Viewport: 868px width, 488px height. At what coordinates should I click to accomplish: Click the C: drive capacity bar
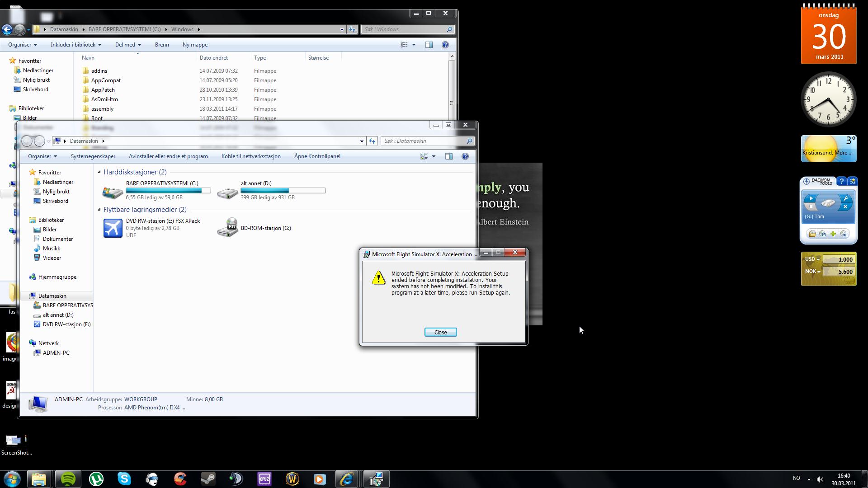(x=168, y=191)
